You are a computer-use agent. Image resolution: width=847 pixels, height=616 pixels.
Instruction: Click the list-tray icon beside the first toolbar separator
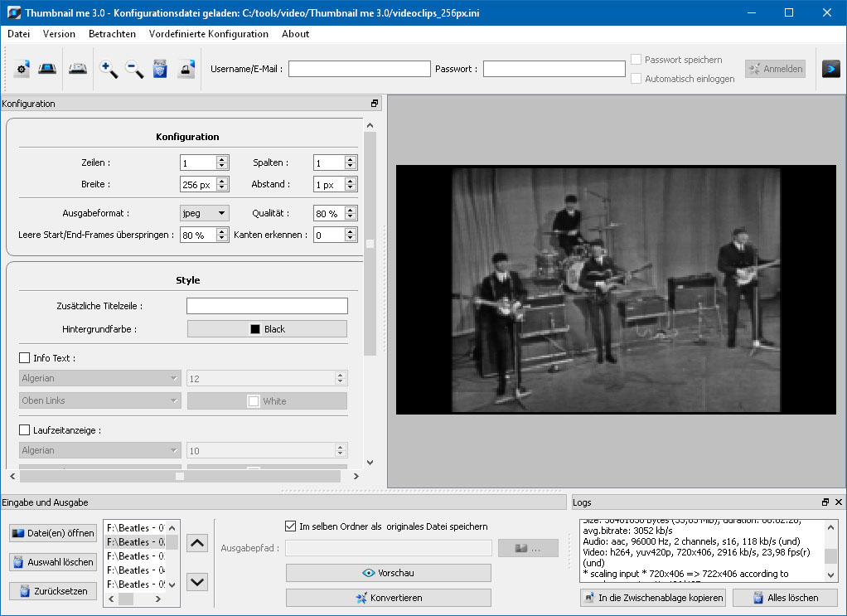point(78,69)
